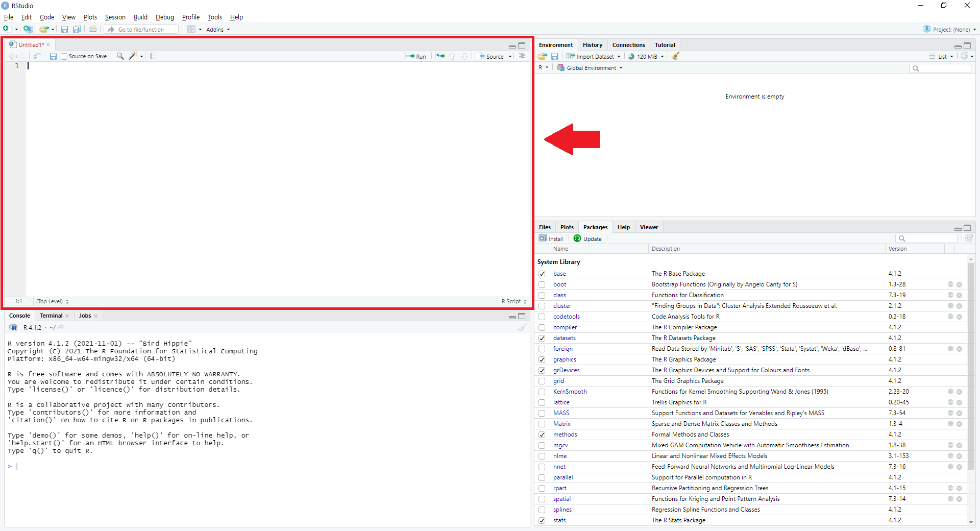The image size is (980, 531).
Task: Click the Open File folder icon in main toolbar
Action: click(44, 29)
